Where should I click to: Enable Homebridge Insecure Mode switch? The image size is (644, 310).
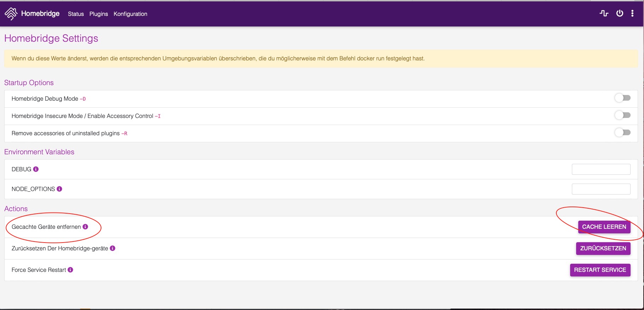click(x=622, y=115)
